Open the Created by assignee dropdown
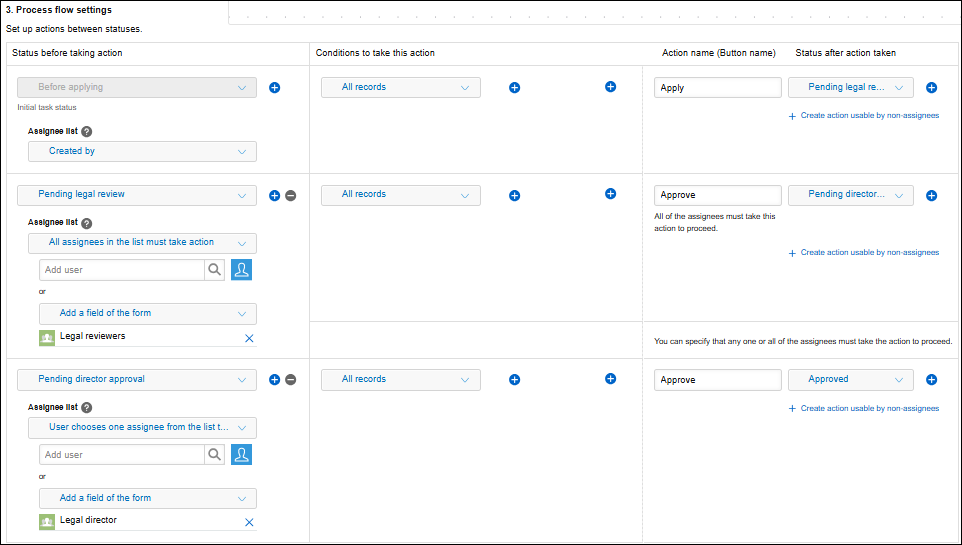962x545 pixels. (142, 151)
